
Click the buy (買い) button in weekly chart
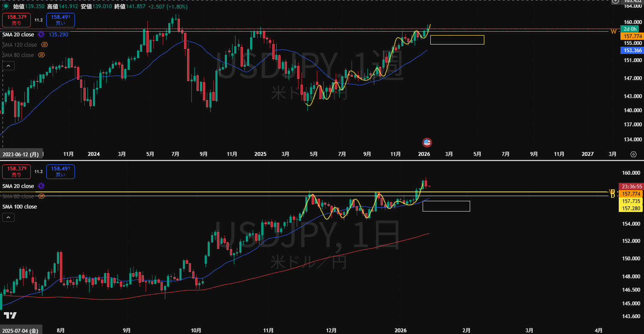click(x=60, y=20)
